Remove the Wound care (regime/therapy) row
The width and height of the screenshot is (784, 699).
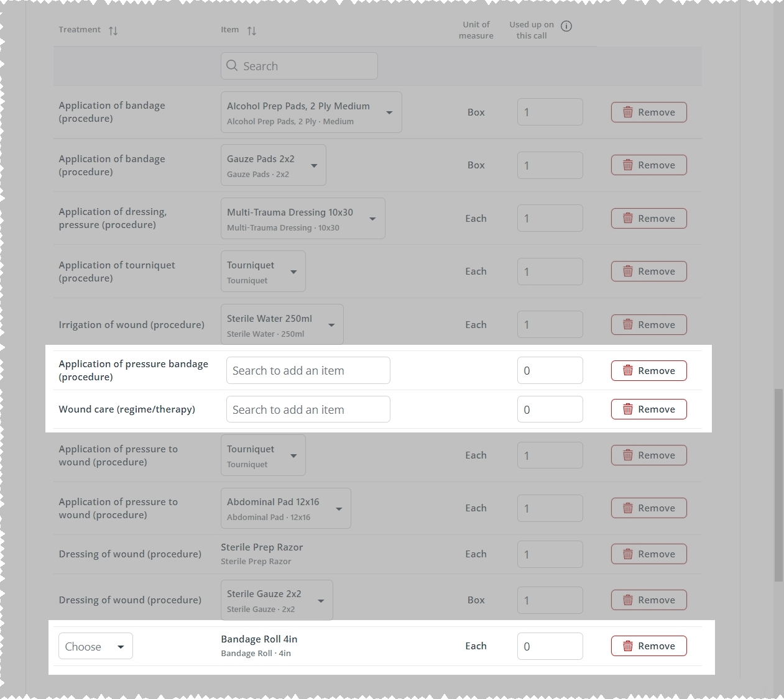[x=648, y=409]
